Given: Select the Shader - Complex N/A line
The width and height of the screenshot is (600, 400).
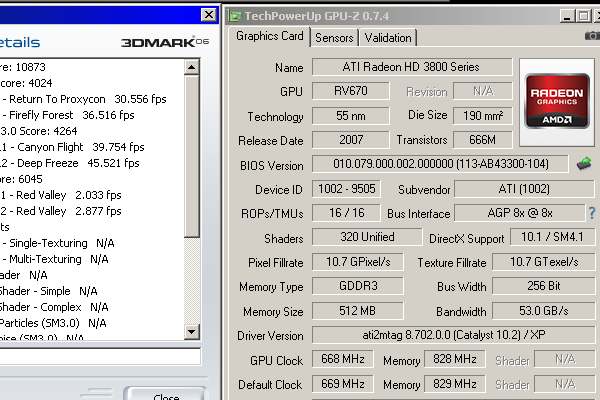Looking at the screenshot, I should [54, 307].
